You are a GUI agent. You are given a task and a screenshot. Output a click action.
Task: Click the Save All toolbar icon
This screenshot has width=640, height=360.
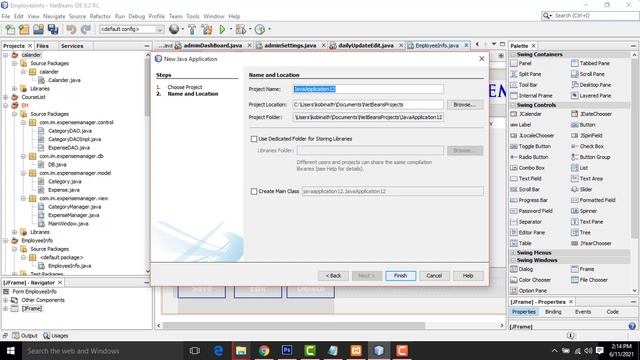tap(53, 29)
